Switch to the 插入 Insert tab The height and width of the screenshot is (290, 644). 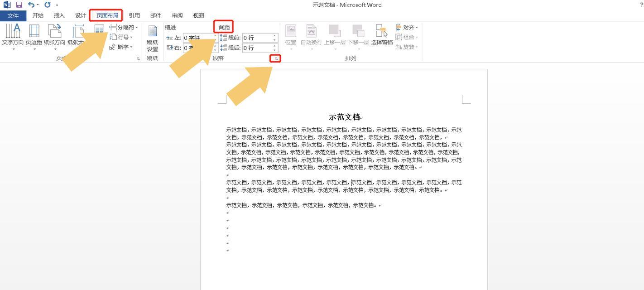(59, 15)
